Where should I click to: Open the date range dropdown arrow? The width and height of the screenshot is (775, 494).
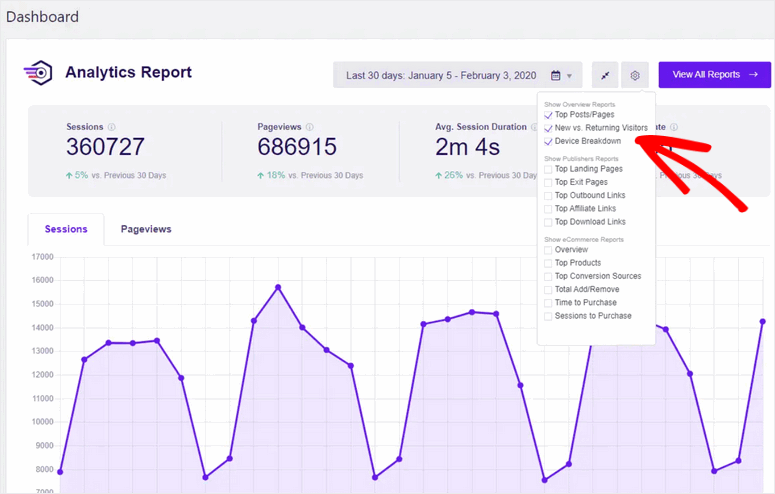pyautogui.click(x=569, y=76)
